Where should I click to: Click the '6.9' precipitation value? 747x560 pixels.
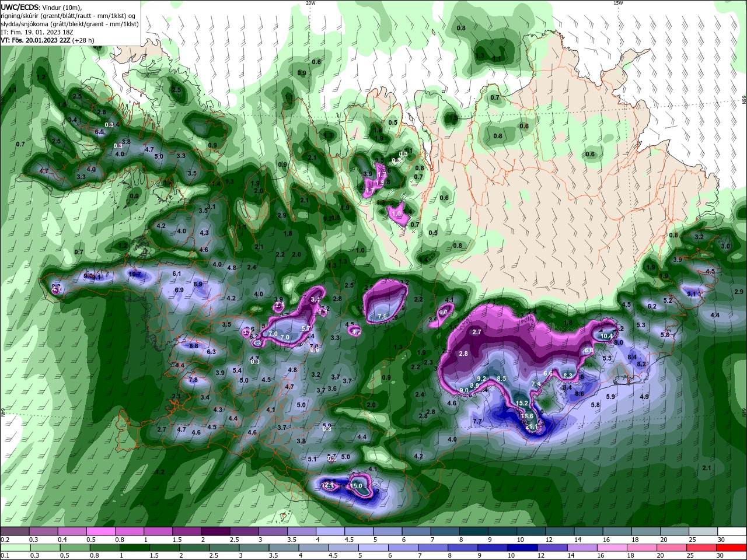pyautogui.click(x=179, y=290)
